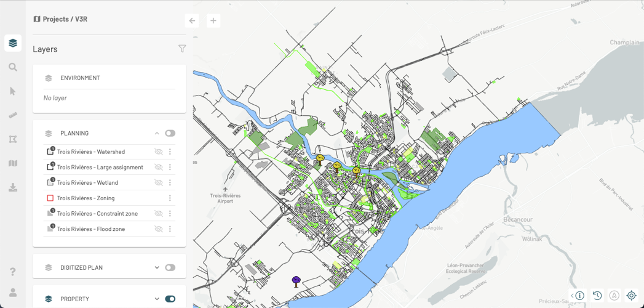
Task: Show the Trois Rivières - Wetland layer
Action: [159, 182]
